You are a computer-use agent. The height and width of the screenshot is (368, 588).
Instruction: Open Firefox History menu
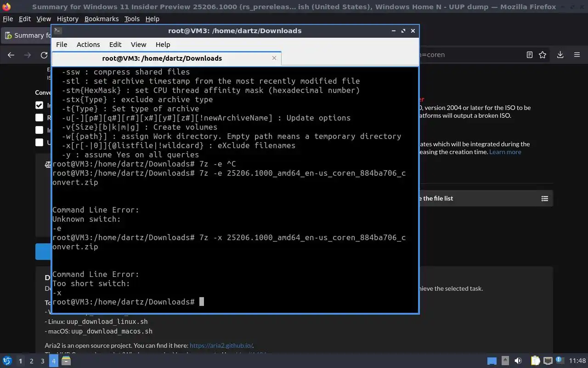(x=68, y=19)
